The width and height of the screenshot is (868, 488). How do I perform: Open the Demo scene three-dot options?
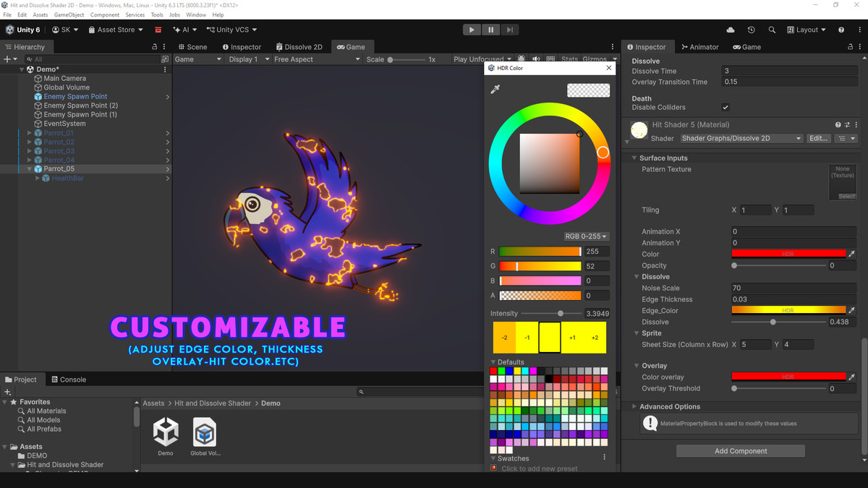tap(165, 69)
